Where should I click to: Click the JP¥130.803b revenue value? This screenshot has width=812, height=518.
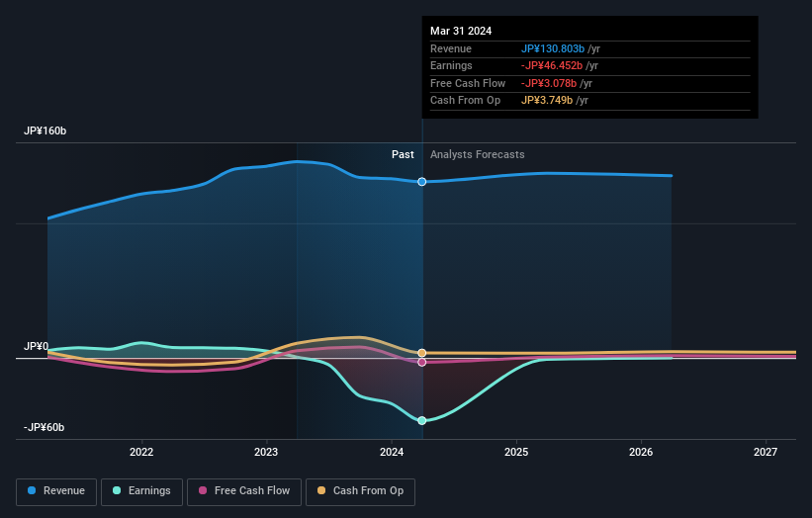pos(553,48)
